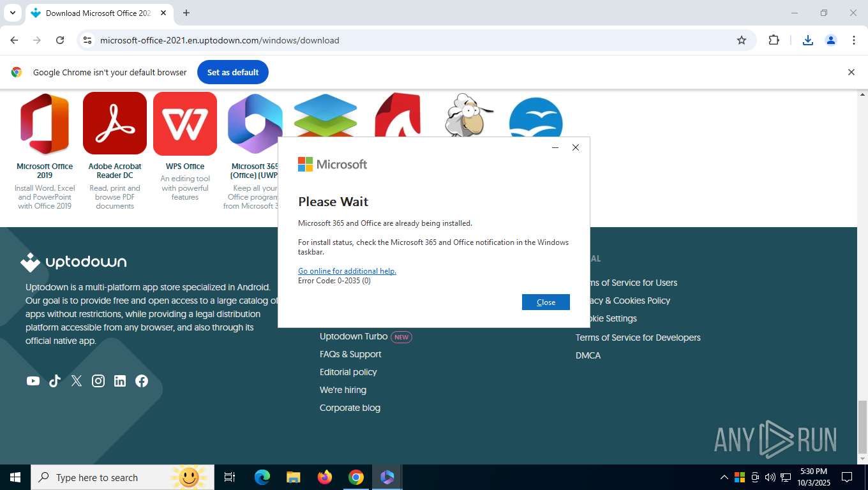Open the blue seagull OpenOffice icon
This screenshot has width=868, height=490.
536,116
